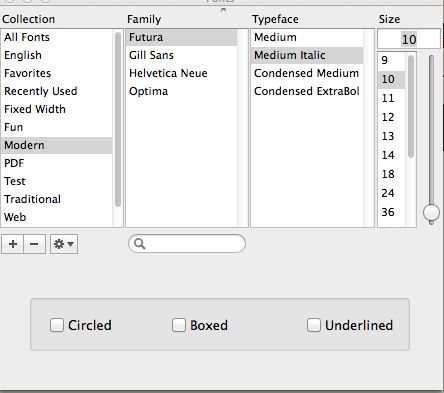Enable the Boxed checkbox
This screenshot has height=393, width=444.
179,325
